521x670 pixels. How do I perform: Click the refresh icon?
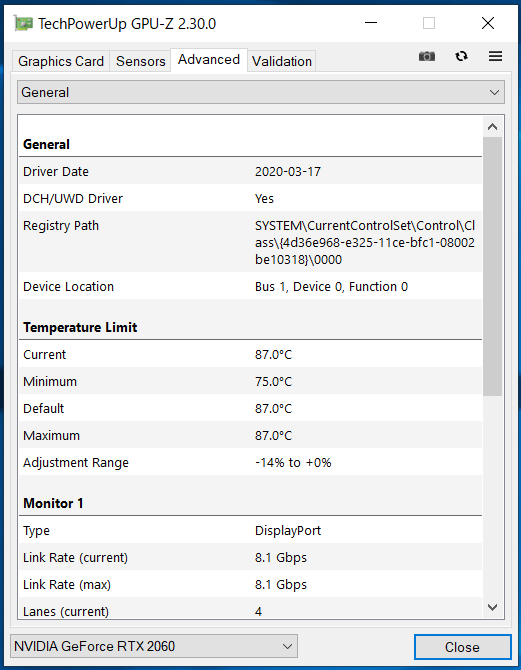461,56
